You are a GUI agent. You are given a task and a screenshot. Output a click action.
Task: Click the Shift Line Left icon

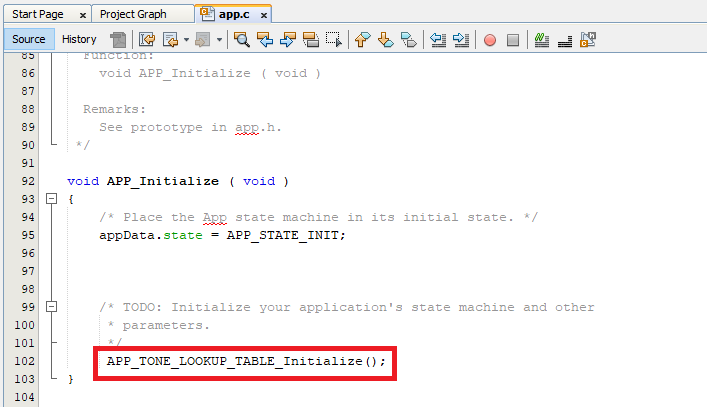438,40
